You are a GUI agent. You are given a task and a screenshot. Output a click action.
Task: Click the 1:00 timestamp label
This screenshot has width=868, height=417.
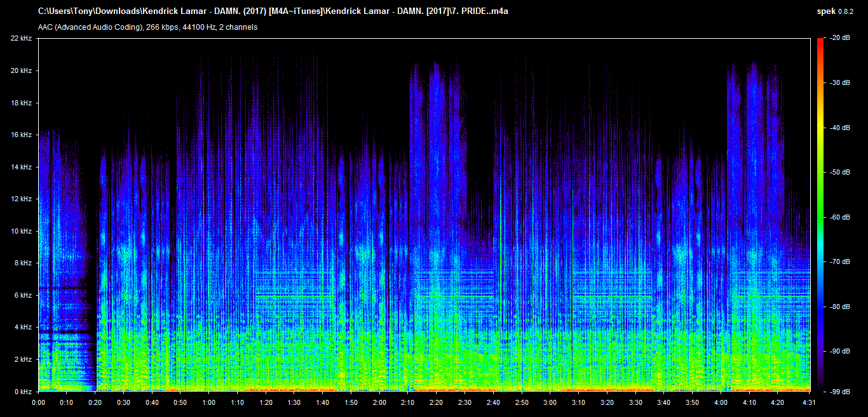click(210, 402)
